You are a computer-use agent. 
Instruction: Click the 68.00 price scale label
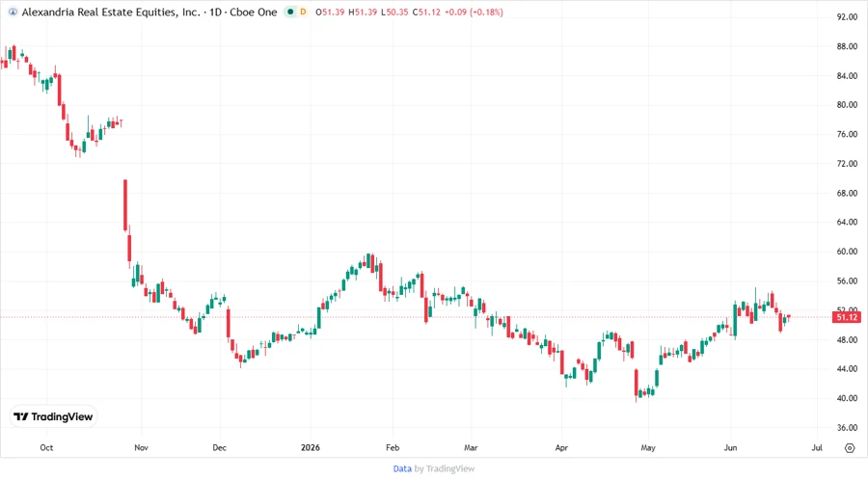[847, 193]
